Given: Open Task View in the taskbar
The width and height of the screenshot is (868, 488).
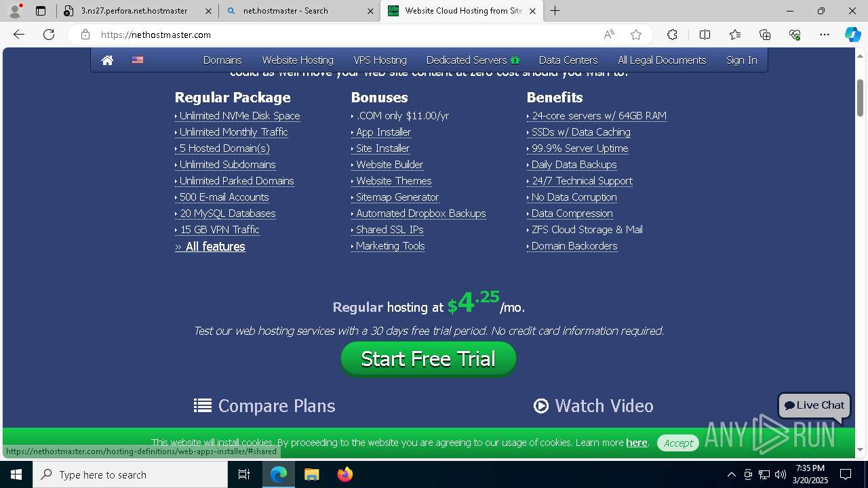Looking at the screenshot, I should point(244,474).
